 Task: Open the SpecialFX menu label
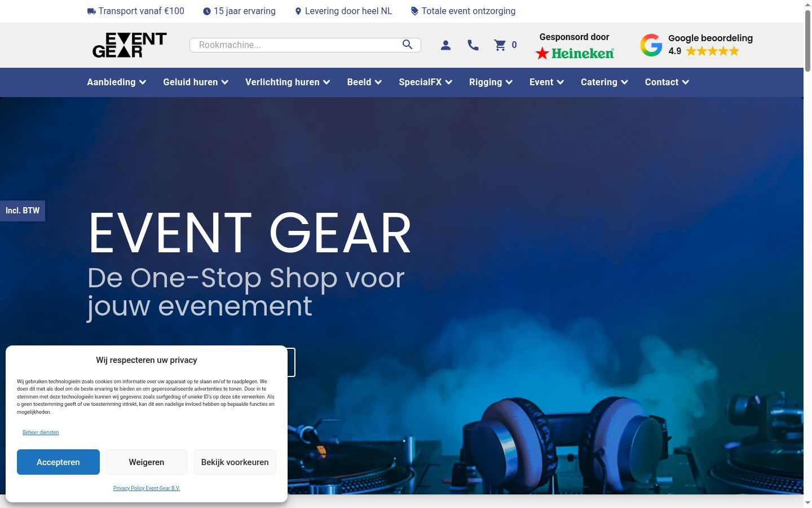coord(420,82)
